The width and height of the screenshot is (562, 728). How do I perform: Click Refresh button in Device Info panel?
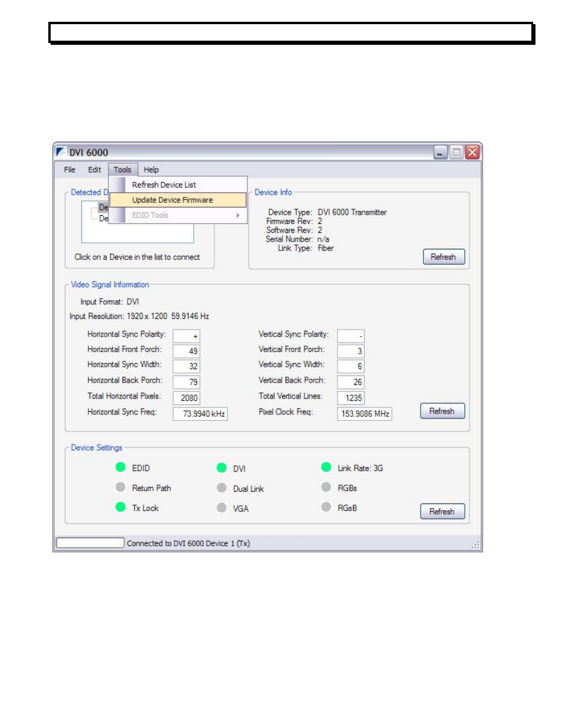(444, 257)
